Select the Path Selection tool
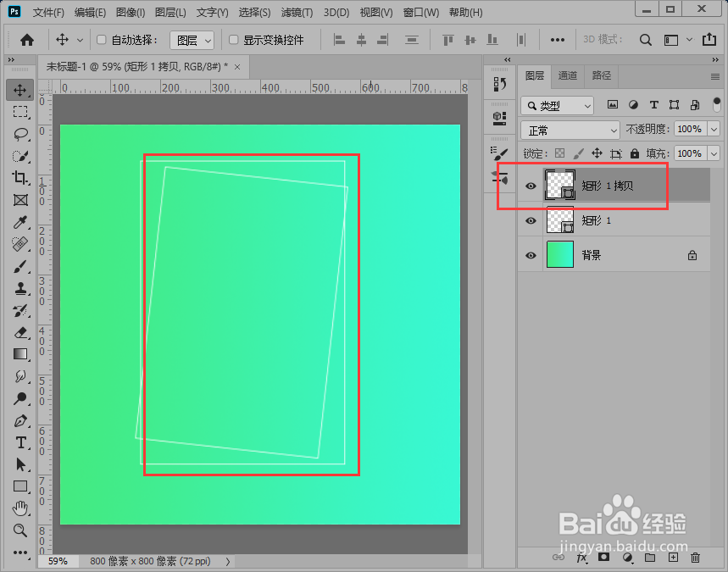 click(20, 464)
